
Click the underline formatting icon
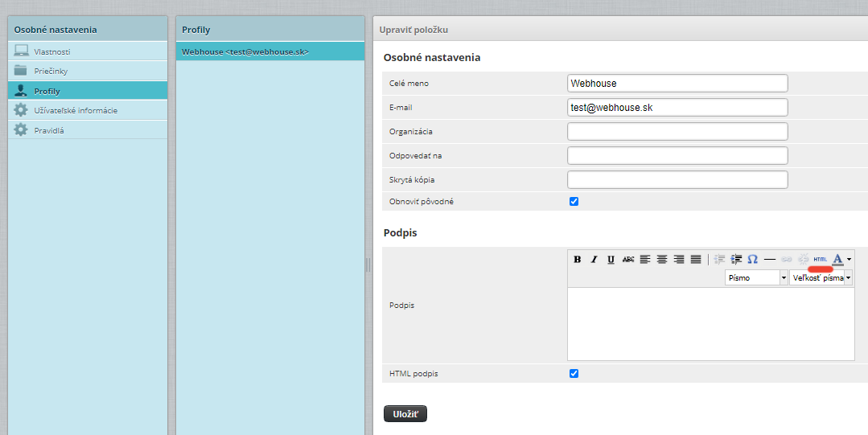click(x=611, y=259)
